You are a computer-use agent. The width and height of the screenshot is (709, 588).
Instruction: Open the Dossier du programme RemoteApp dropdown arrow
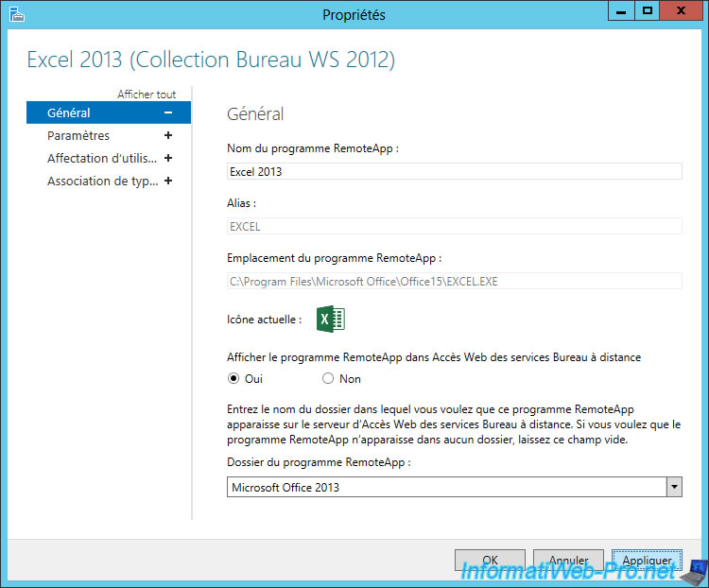tap(674, 487)
